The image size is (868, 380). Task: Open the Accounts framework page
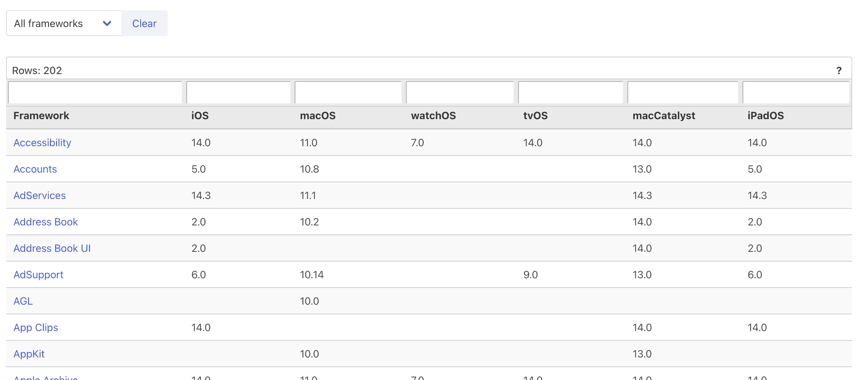pos(35,169)
